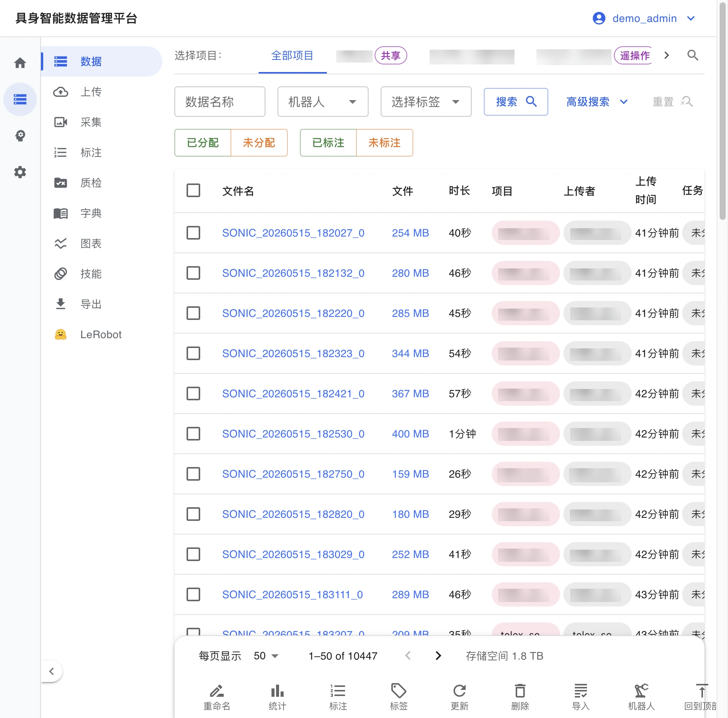728x718 pixels.
Task: Filter by 已标注 annotated
Action: pos(328,143)
